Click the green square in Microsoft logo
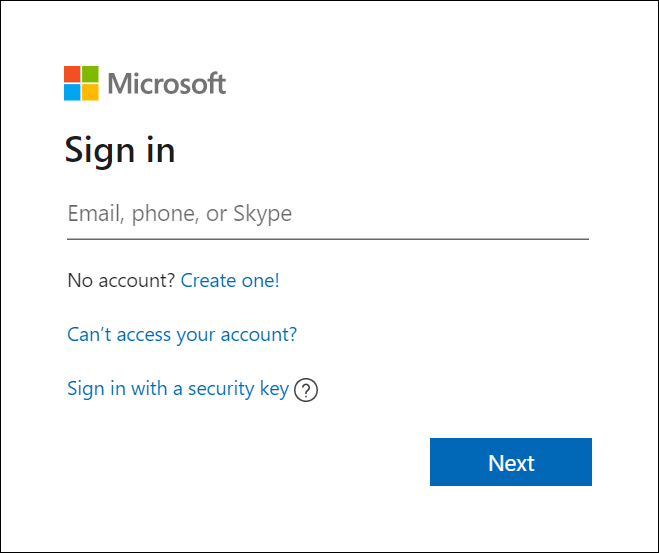This screenshot has height=553, width=659. pyautogui.click(x=90, y=74)
